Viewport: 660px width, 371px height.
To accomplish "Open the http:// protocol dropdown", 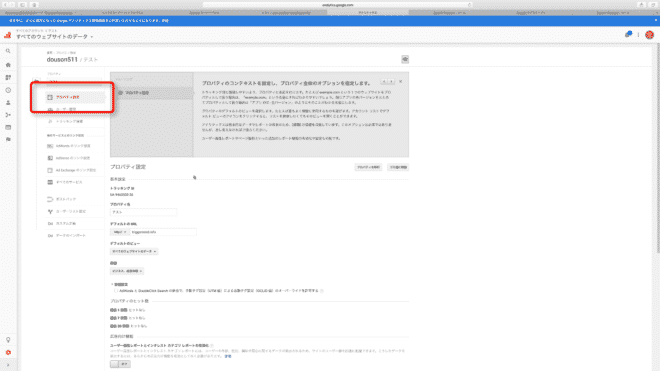I will click(x=120, y=232).
